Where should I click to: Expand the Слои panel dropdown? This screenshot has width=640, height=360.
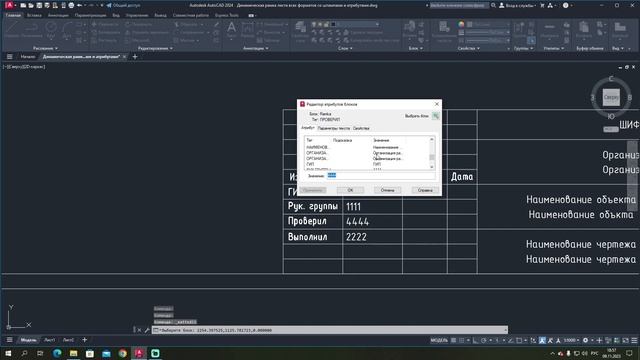point(345,48)
